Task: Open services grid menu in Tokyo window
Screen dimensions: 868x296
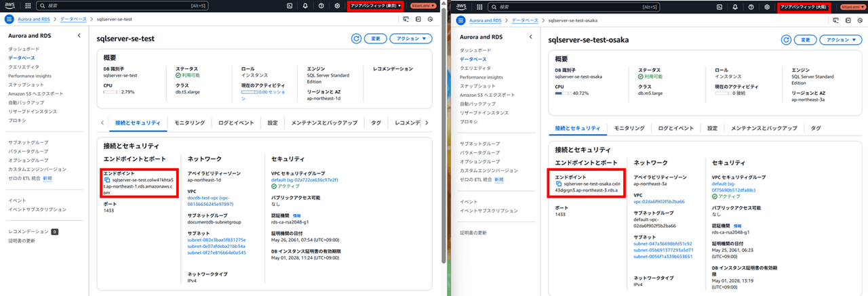Action: 27,5
